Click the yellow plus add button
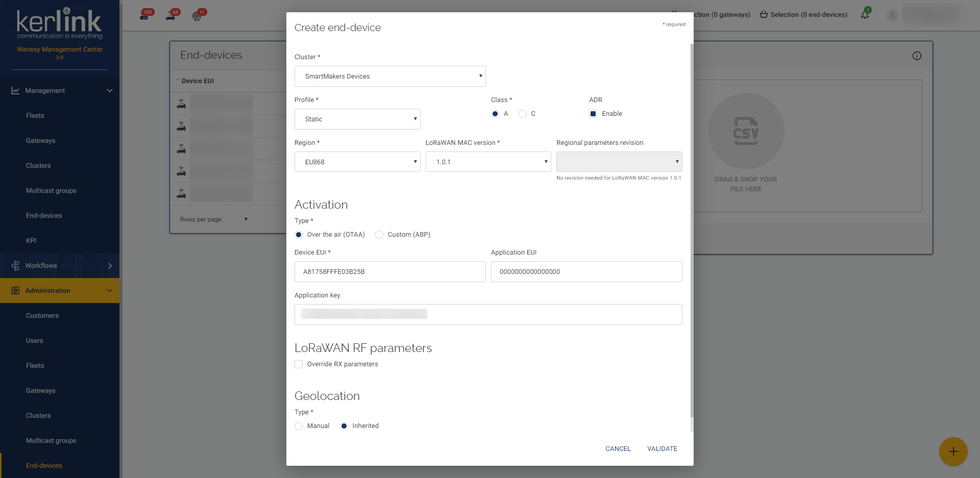Image resolution: width=980 pixels, height=478 pixels. 953,451
